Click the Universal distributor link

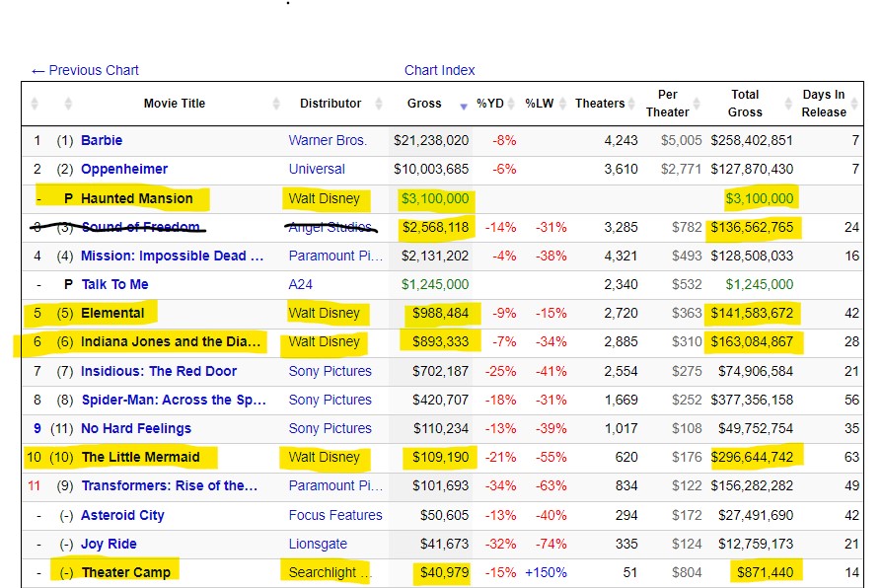tap(317, 169)
